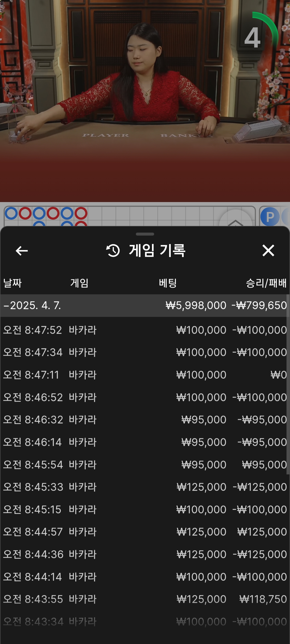Click the history list scrollbar

pyautogui.click(x=288, y=384)
